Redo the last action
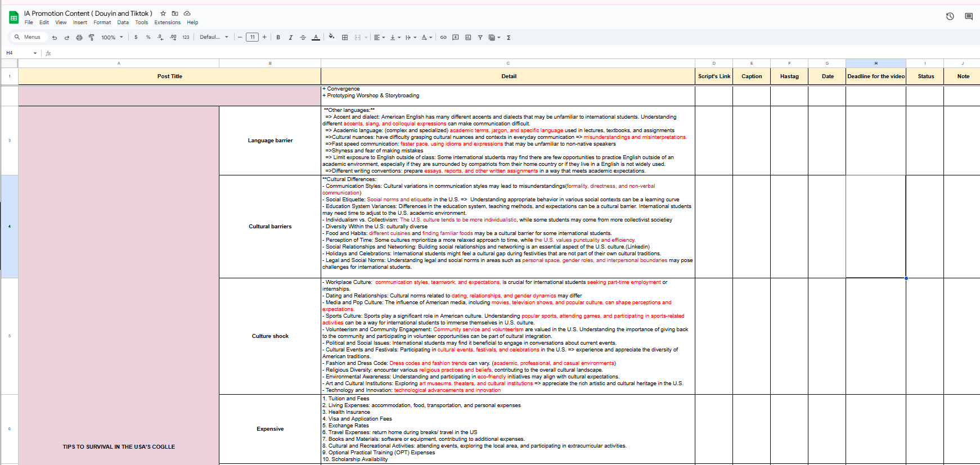Screen dimensions: 980x465 (x=66, y=38)
